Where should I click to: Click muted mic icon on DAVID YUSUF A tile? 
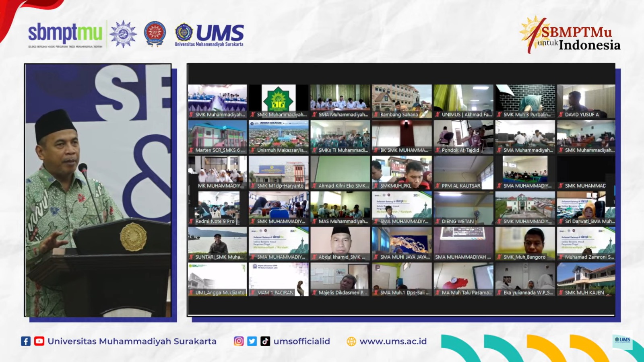561,115
